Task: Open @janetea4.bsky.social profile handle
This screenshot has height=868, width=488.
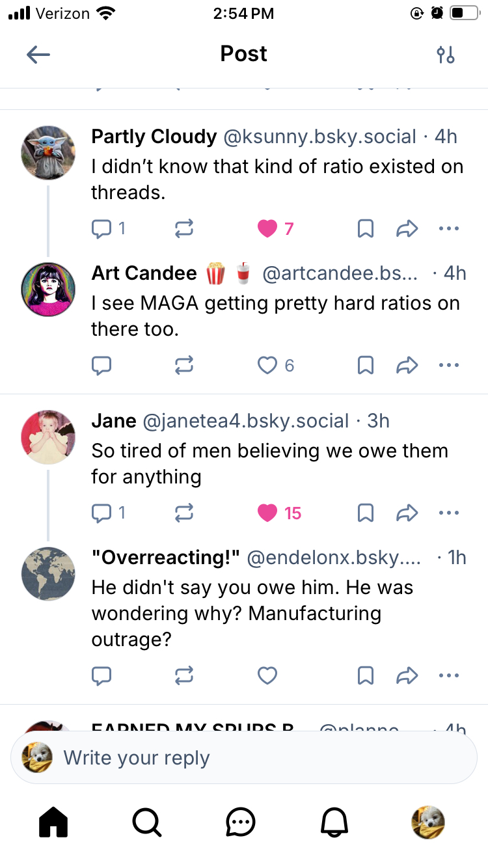Action: (245, 421)
